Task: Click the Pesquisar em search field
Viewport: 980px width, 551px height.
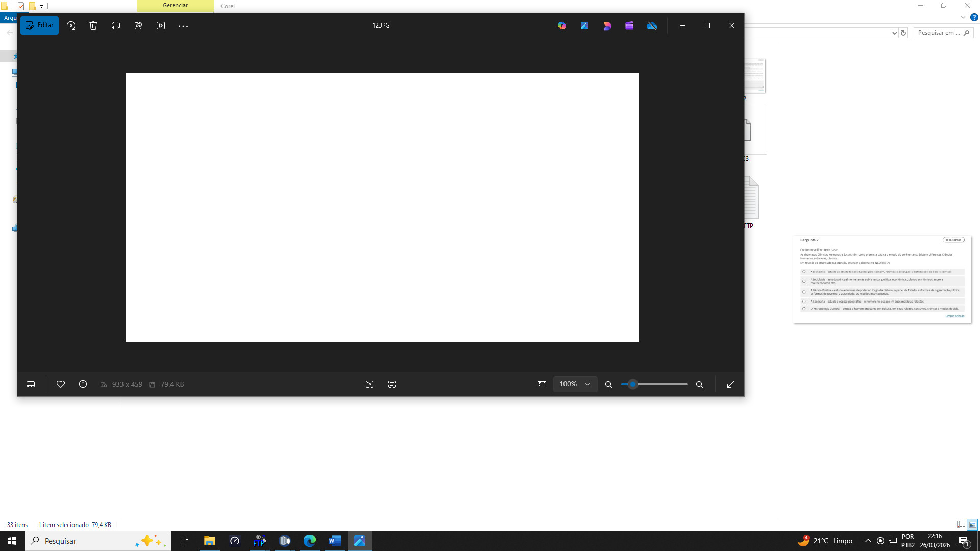Action: point(939,33)
